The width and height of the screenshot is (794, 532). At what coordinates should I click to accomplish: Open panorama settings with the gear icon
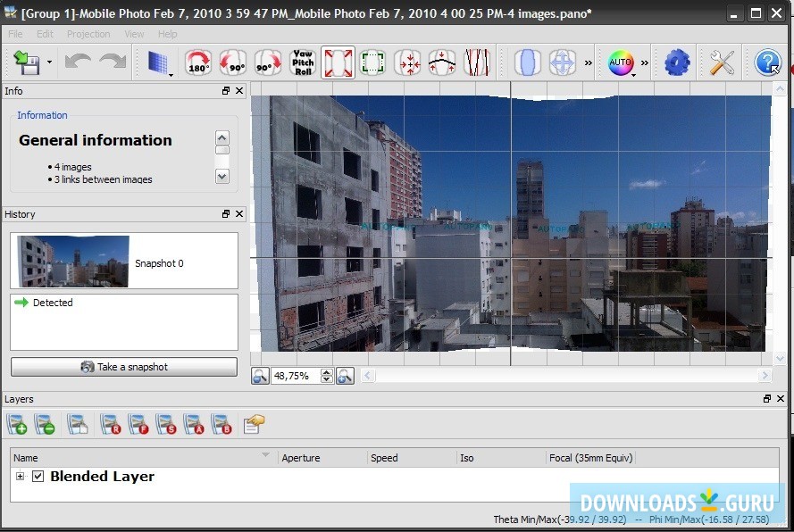click(677, 62)
